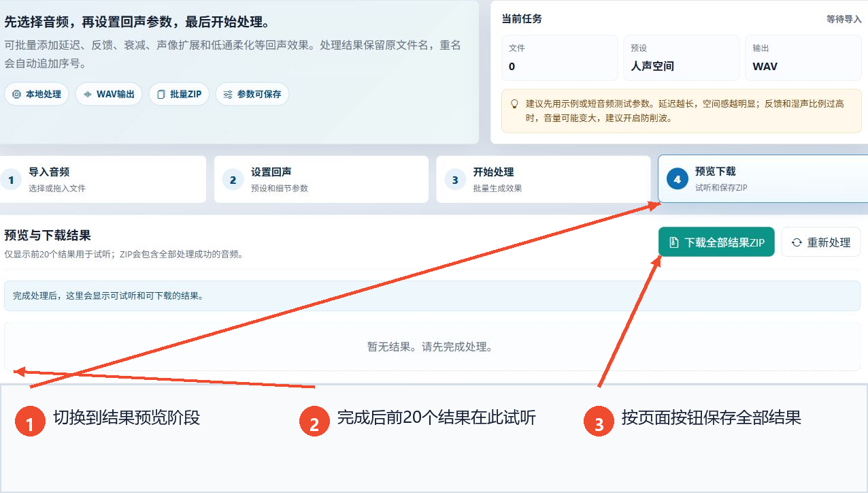
Task: Click the 当前任务 heading
Action: [x=522, y=18]
